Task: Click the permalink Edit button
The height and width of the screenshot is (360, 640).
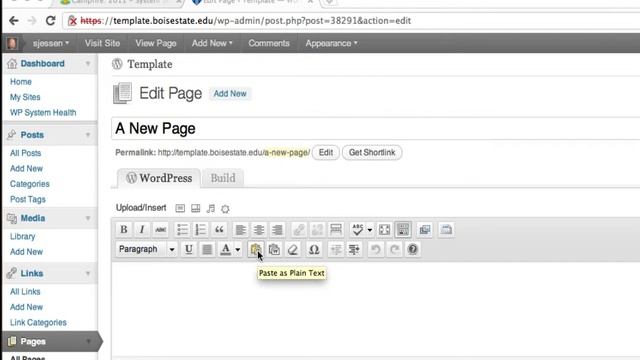Action: [326, 153]
